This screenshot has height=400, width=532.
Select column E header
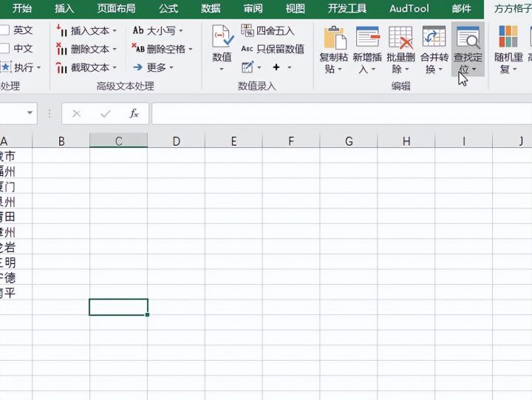pos(233,140)
